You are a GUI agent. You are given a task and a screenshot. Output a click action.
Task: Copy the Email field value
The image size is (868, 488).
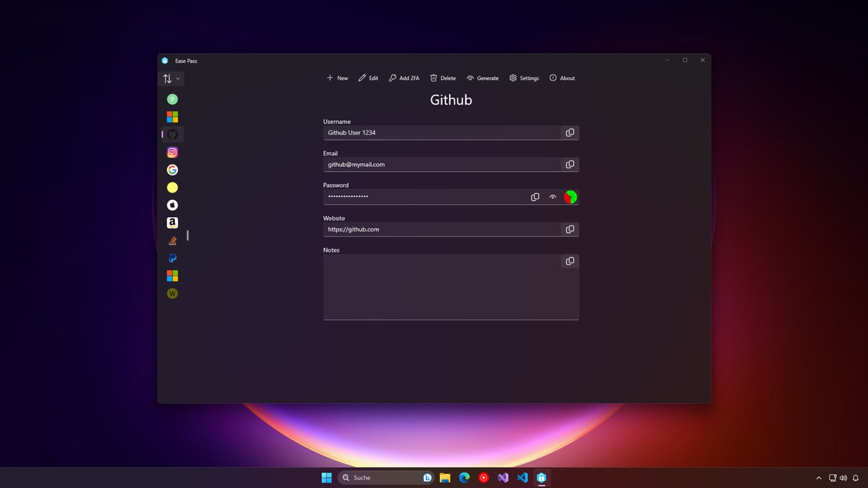[570, 164]
